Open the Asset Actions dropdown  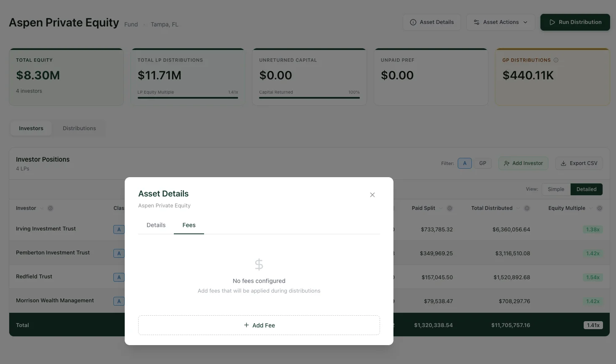(501, 22)
